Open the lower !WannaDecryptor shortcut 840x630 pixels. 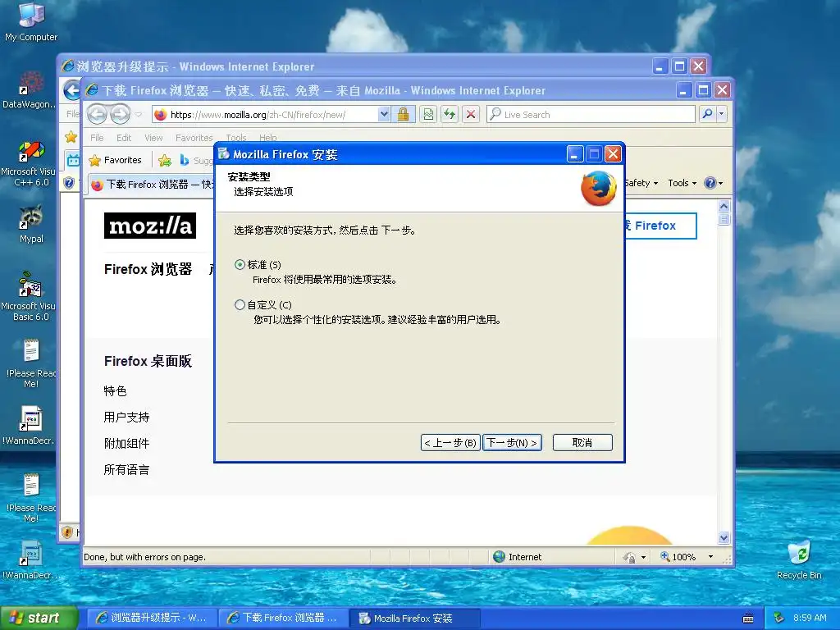point(31,560)
